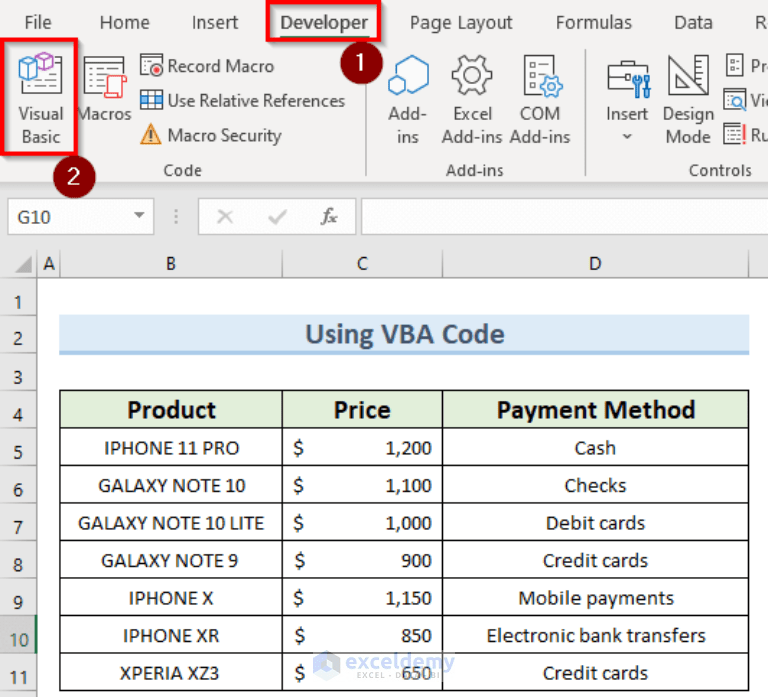Select the 'GALAXY NOTE 9' cell
This screenshot has height=697, width=768.
point(171,560)
